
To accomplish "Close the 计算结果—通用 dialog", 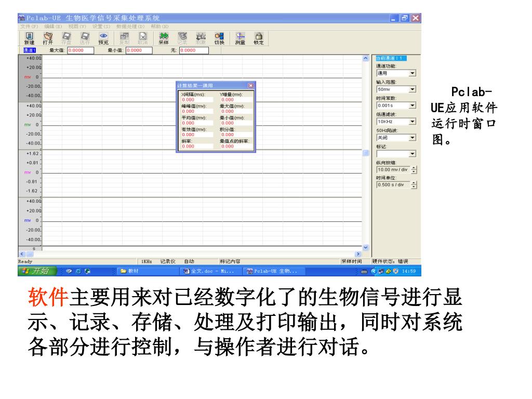I will [250, 86].
